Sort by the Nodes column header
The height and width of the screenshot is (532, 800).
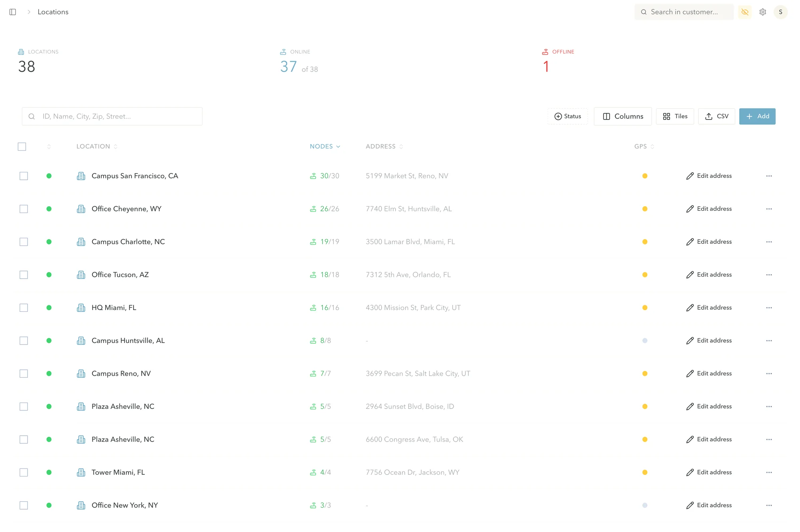[x=325, y=147]
